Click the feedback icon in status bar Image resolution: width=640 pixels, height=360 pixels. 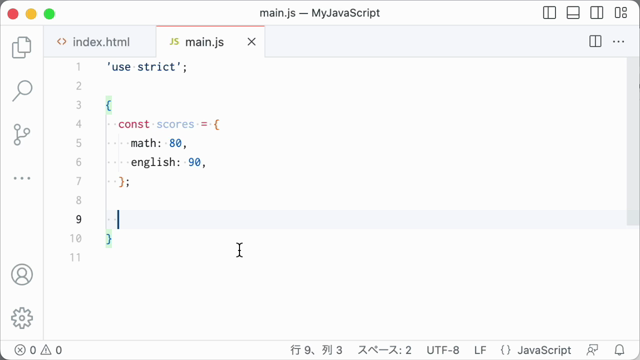tap(592, 350)
